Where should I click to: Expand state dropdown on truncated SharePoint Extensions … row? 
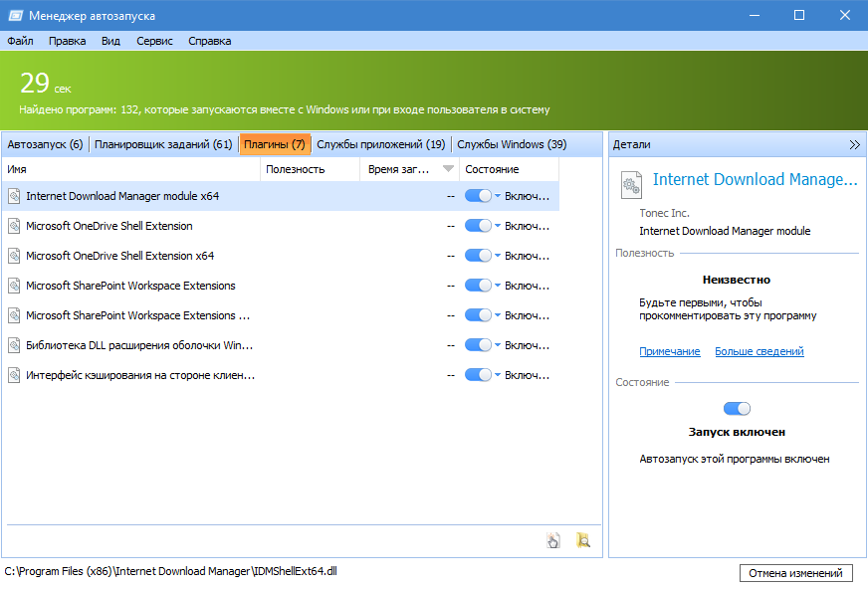tap(498, 315)
